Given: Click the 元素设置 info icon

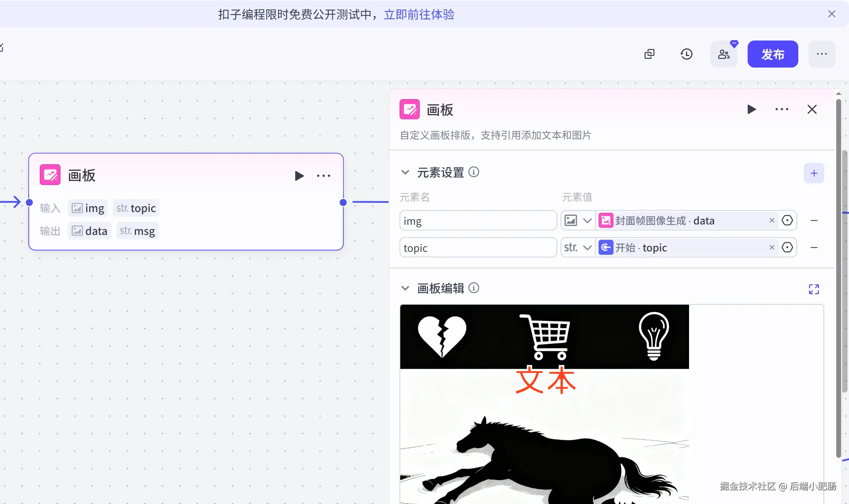Looking at the screenshot, I should coord(474,172).
